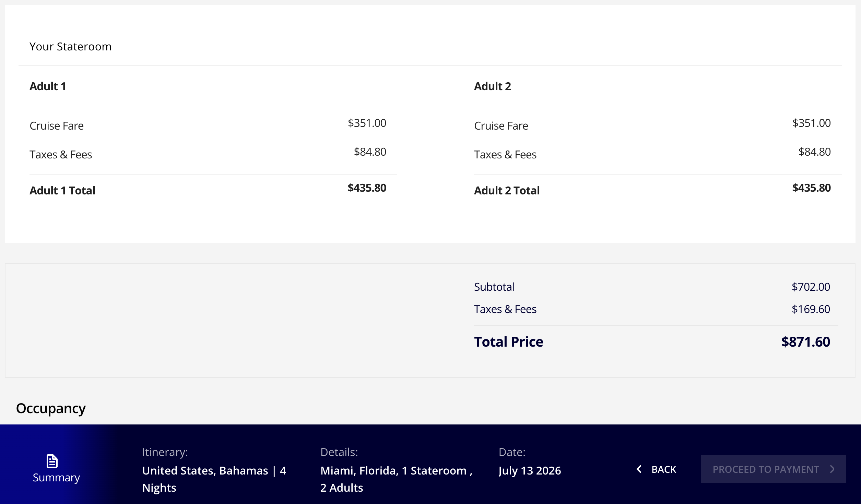Expand the Your Stateroom section
The width and height of the screenshot is (861, 504).
(x=70, y=46)
